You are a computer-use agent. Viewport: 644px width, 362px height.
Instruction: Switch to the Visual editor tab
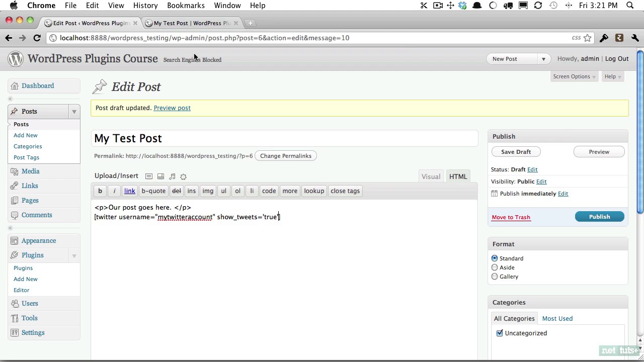[431, 176]
